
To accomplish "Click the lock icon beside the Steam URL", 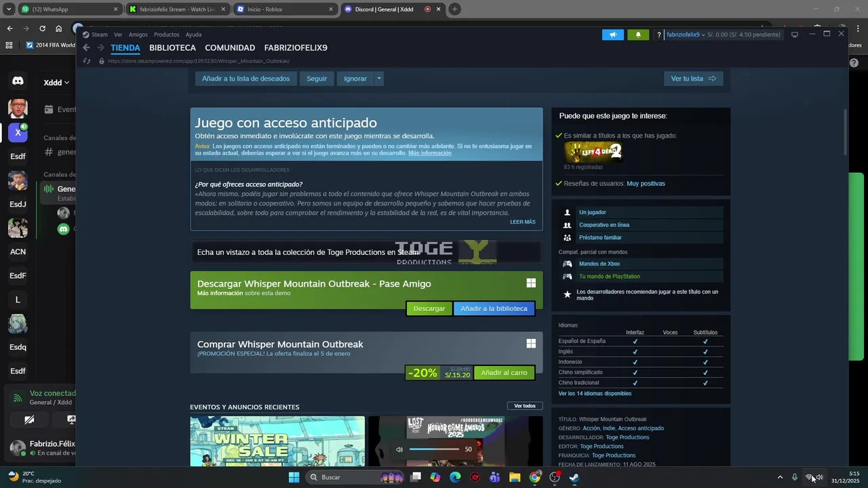I will point(102,61).
